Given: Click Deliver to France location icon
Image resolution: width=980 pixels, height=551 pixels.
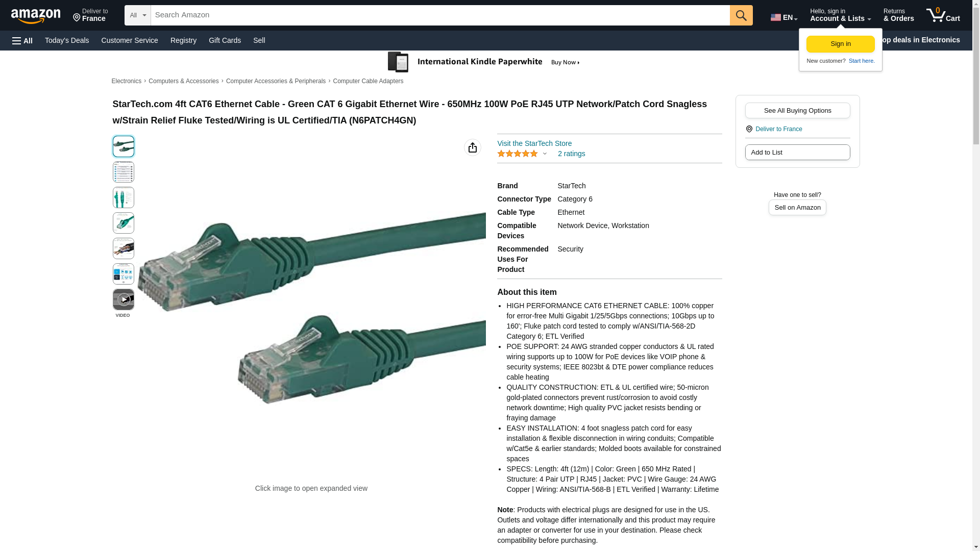Looking at the screenshot, I should tap(749, 129).
